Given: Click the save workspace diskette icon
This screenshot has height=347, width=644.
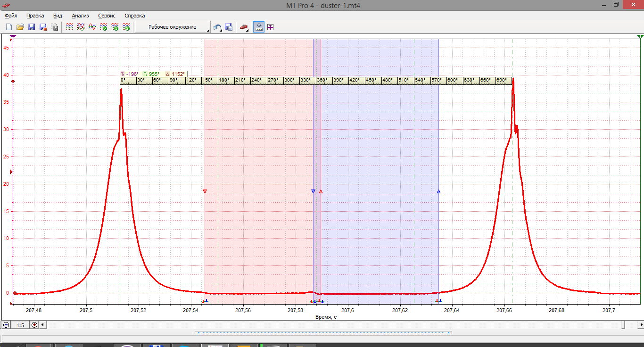Looking at the screenshot, I should point(229,27).
